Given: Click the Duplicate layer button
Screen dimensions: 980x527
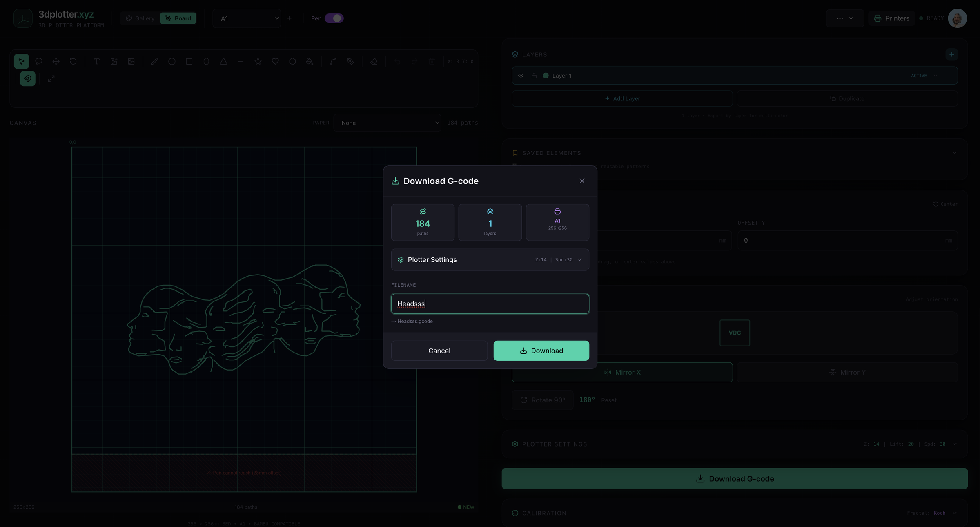Looking at the screenshot, I should [x=847, y=98].
